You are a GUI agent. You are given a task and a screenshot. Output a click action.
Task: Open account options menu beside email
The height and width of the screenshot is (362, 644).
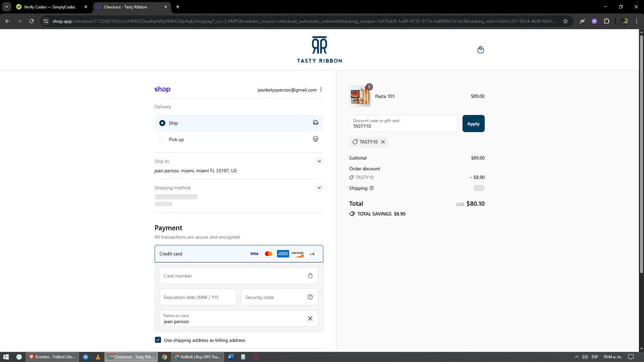321,90
